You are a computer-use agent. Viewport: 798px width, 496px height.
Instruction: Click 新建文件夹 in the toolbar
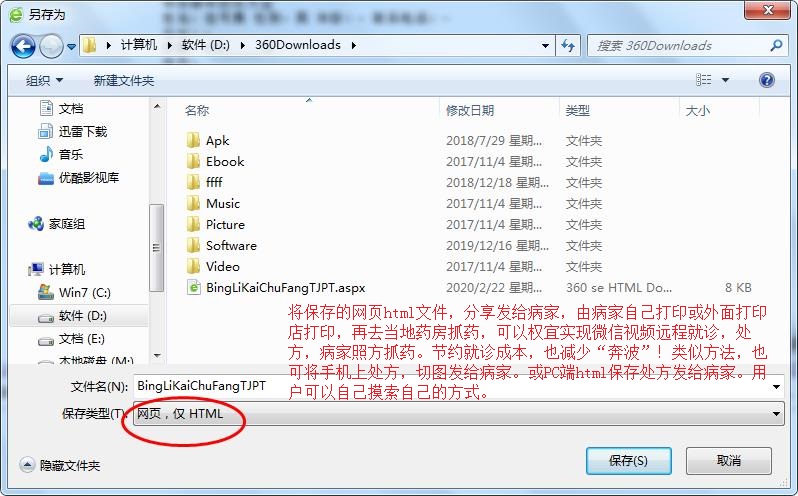pos(124,80)
